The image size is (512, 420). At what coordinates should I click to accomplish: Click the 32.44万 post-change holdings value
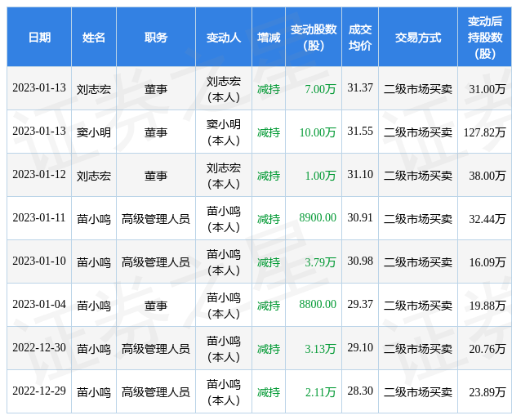tap(488, 219)
